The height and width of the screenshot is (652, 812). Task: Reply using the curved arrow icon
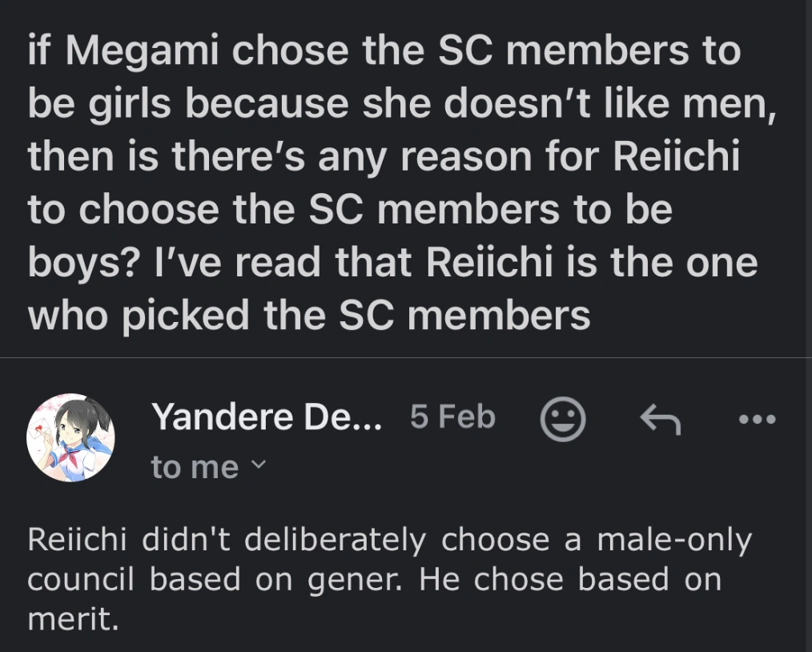pos(660,420)
